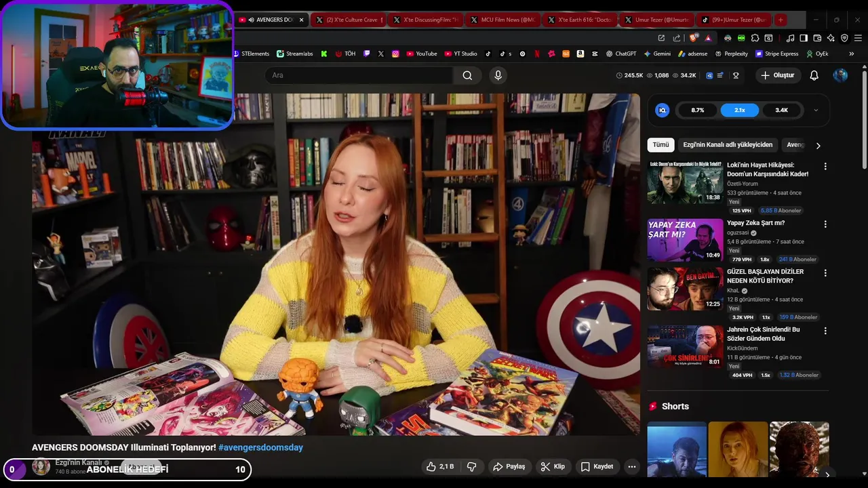The height and width of the screenshot is (488, 868).
Task: Select the Tümü filter chip
Action: click(x=660, y=145)
